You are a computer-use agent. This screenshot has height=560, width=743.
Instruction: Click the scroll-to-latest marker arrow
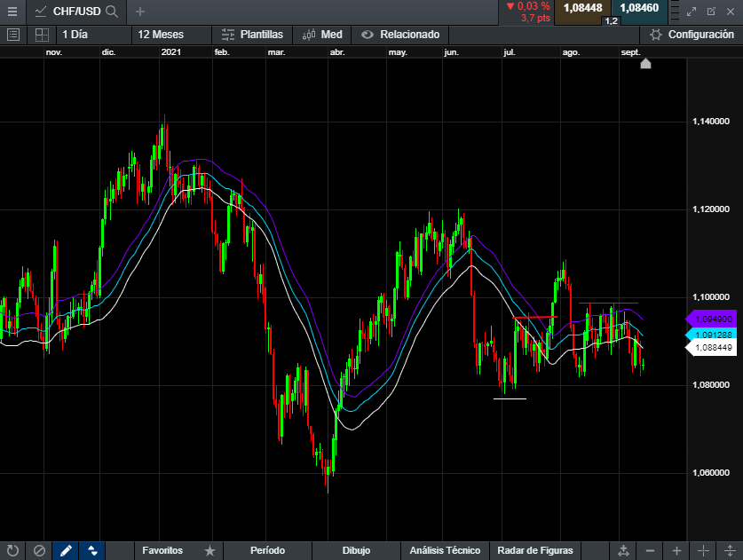(645, 64)
